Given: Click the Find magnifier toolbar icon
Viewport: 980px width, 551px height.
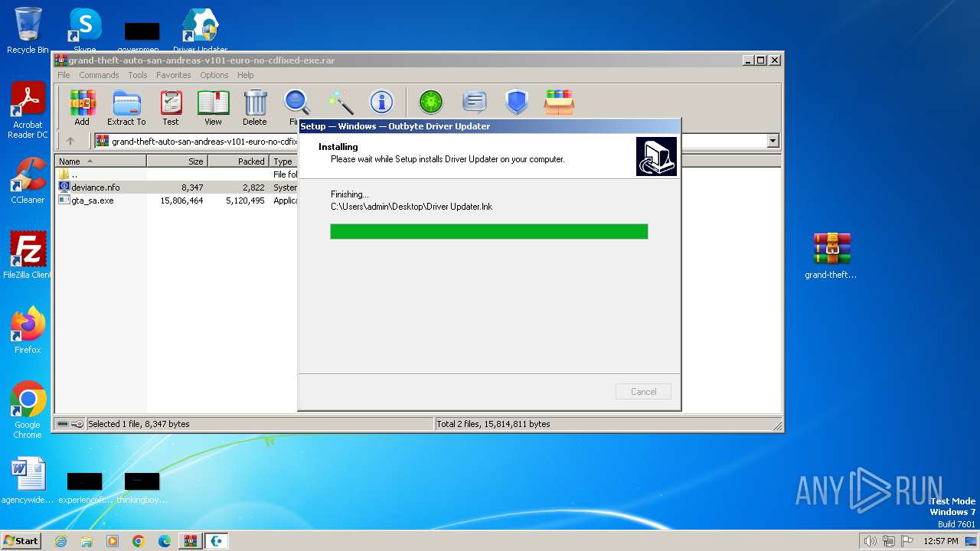Looking at the screenshot, I should [297, 103].
